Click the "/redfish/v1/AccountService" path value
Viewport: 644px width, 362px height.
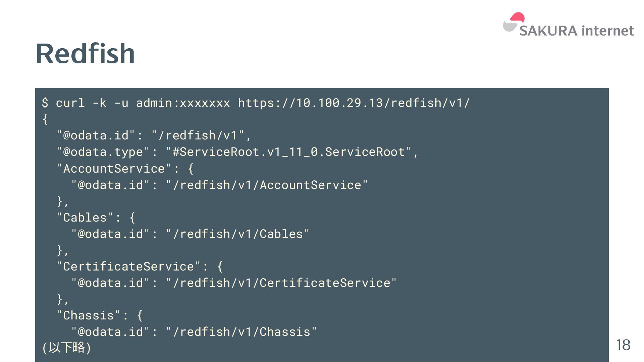(267, 185)
